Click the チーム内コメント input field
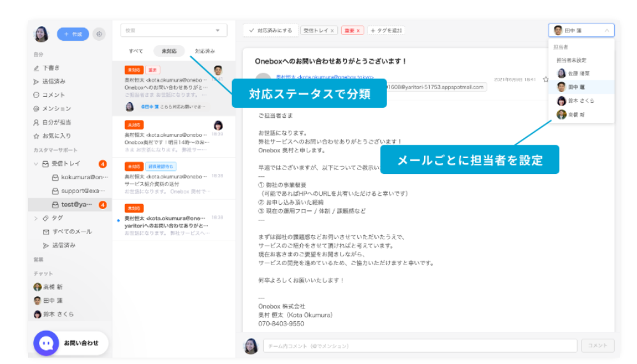637x364 pixels. click(420, 346)
